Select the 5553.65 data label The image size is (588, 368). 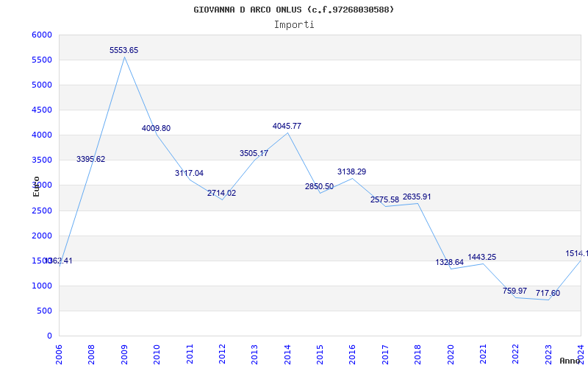[x=123, y=50]
